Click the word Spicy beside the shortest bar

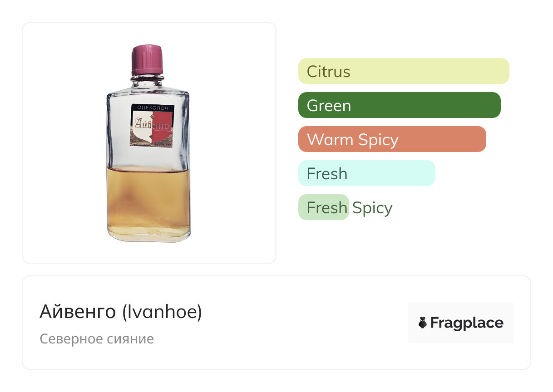click(x=372, y=208)
